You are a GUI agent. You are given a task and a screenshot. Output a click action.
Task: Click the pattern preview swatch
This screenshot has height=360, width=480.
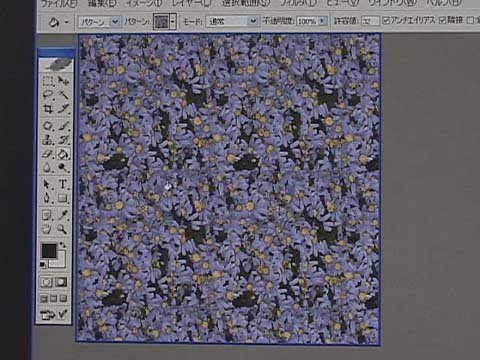tap(161, 22)
